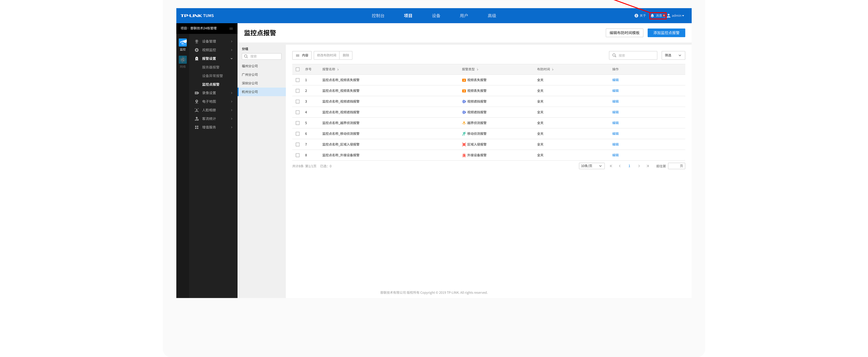Click the 客流统计 person icon
The width and height of the screenshot is (868, 357).
(x=197, y=119)
